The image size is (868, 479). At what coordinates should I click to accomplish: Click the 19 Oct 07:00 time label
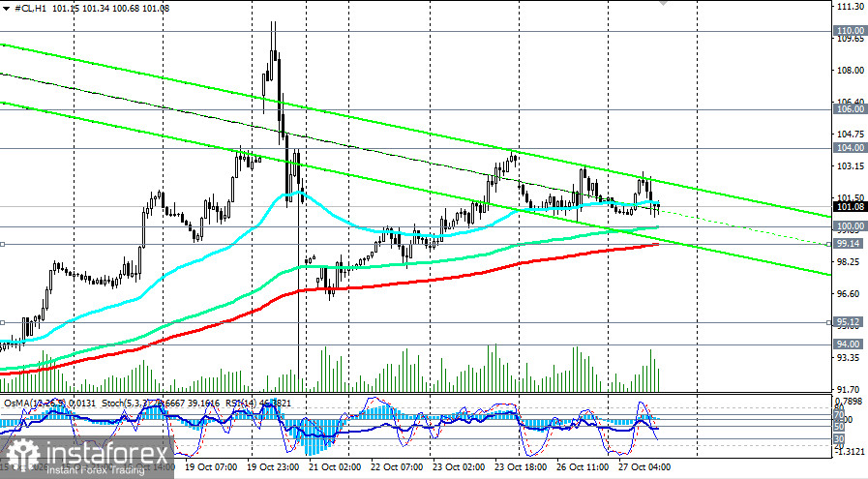pyautogui.click(x=211, y=466)
